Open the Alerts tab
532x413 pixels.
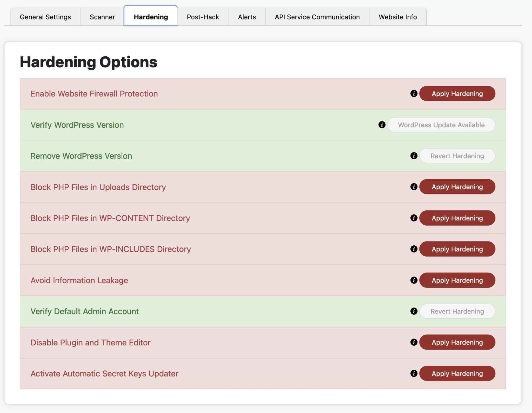pyautogui.click(x=247, y=17)
